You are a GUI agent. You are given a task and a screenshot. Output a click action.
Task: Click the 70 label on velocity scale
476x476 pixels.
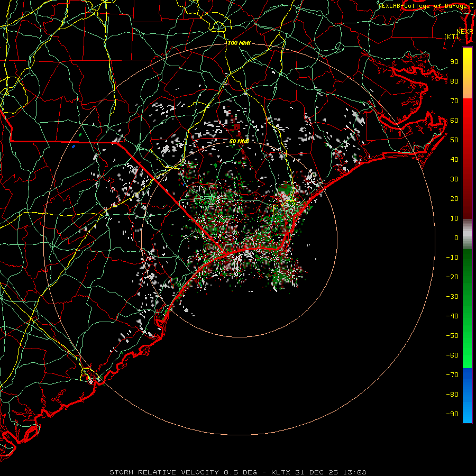(x=454, y=101)
